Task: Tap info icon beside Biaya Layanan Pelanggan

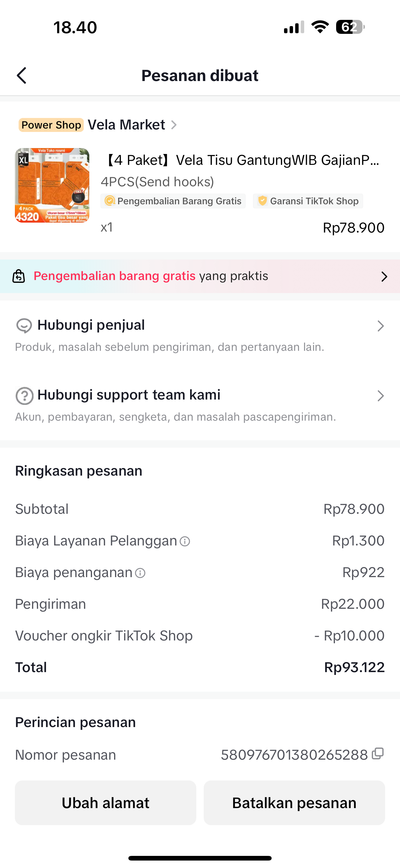Action: tap(185, 541)
